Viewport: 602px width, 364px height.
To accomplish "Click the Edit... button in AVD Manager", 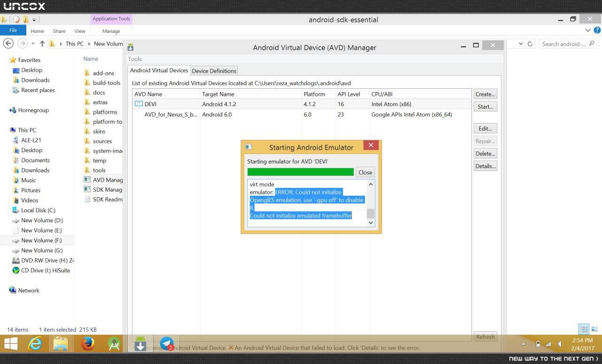I will coord(485,128).
